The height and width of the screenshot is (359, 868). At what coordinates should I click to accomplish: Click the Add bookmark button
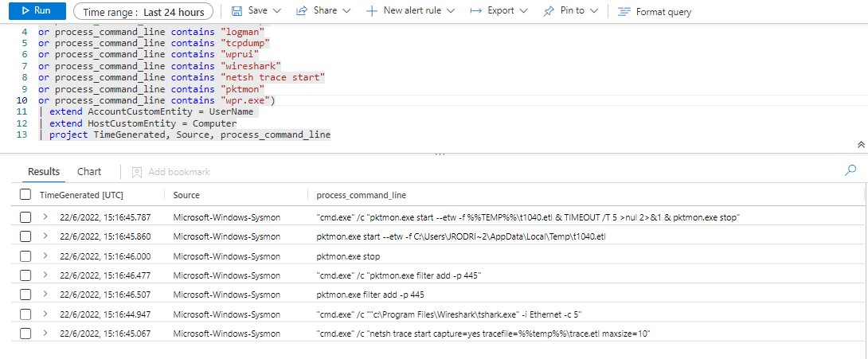click(x=171, y=172)
